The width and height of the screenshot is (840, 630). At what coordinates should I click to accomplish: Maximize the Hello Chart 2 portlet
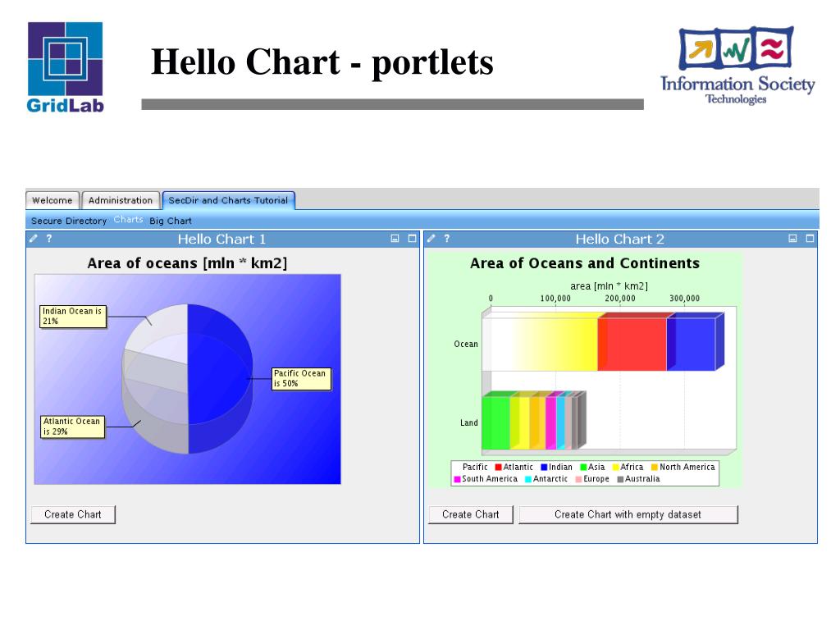(x=810, y=239)
